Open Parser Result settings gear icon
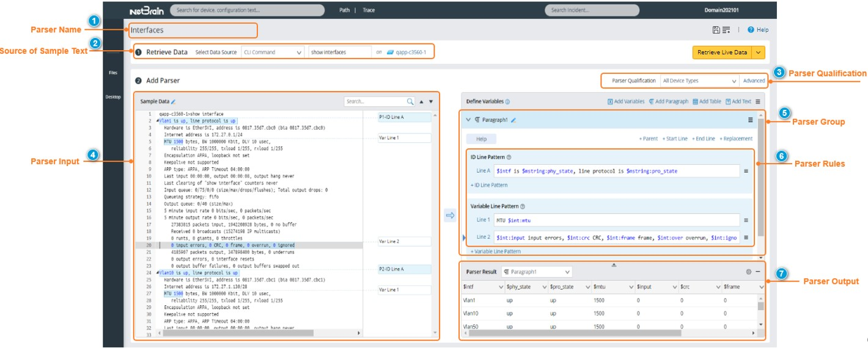 (749, 272)
